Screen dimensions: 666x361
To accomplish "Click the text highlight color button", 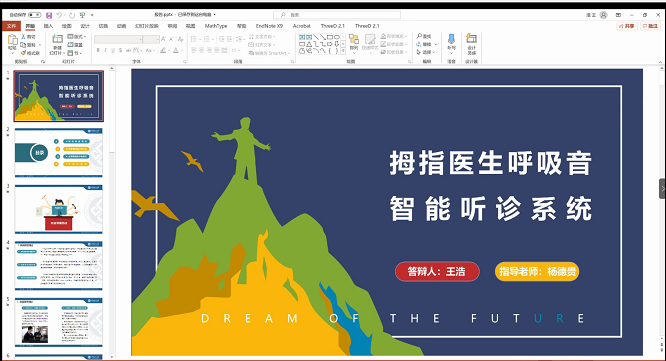I will coord(163,50).
